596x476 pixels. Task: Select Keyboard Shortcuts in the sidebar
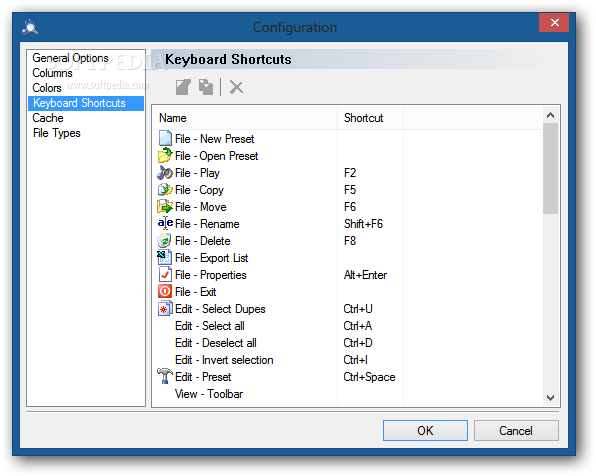point(86,103)
